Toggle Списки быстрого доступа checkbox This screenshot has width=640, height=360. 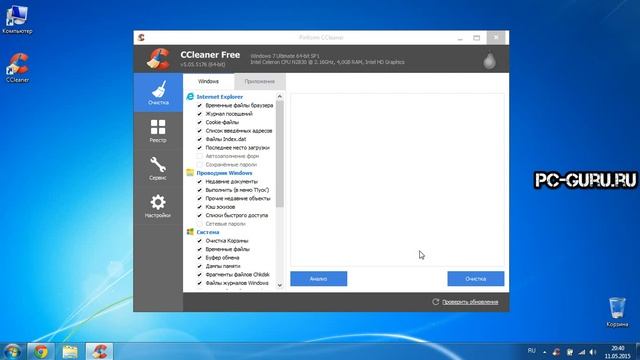200,215
